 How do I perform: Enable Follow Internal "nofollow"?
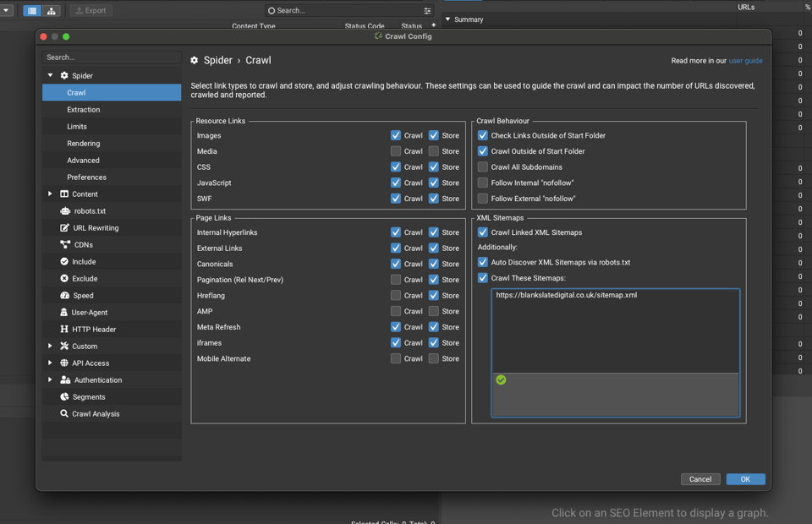[483, 183]
